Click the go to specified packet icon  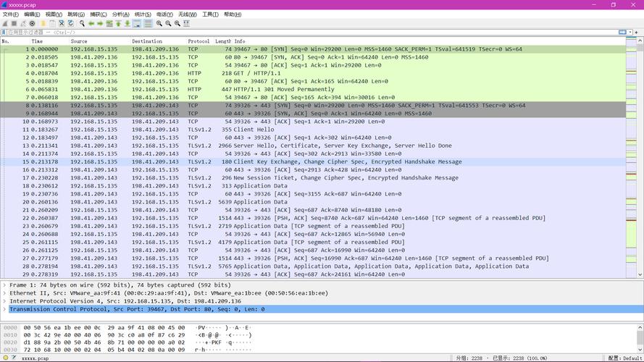click(x=109, y=24)
